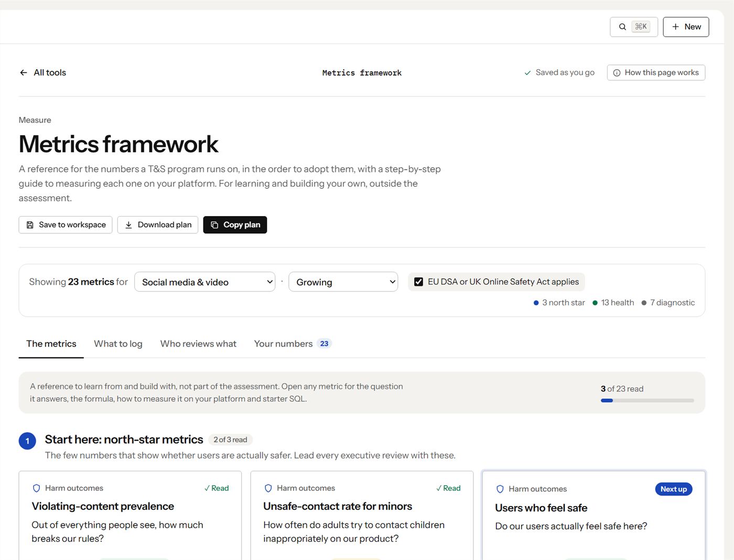Click the Measure label above title
This screenshot has height=560, width=734.
click(x=35, y=120)
